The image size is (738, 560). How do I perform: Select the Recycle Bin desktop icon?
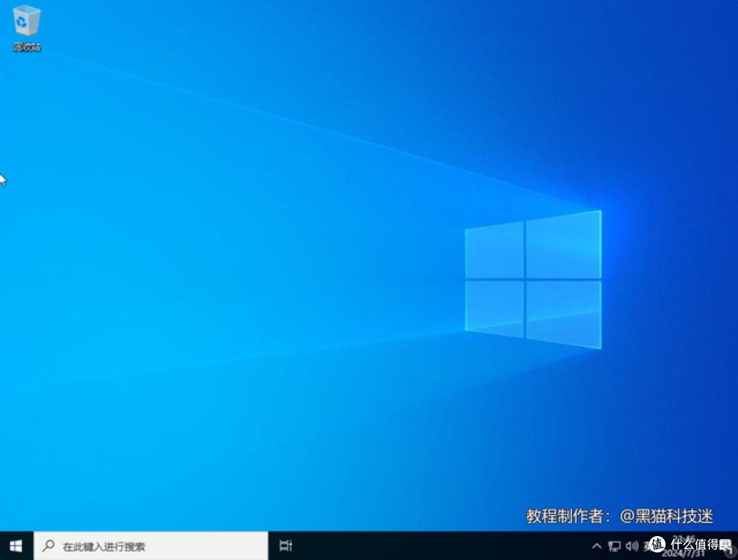(x=27, y=20)
